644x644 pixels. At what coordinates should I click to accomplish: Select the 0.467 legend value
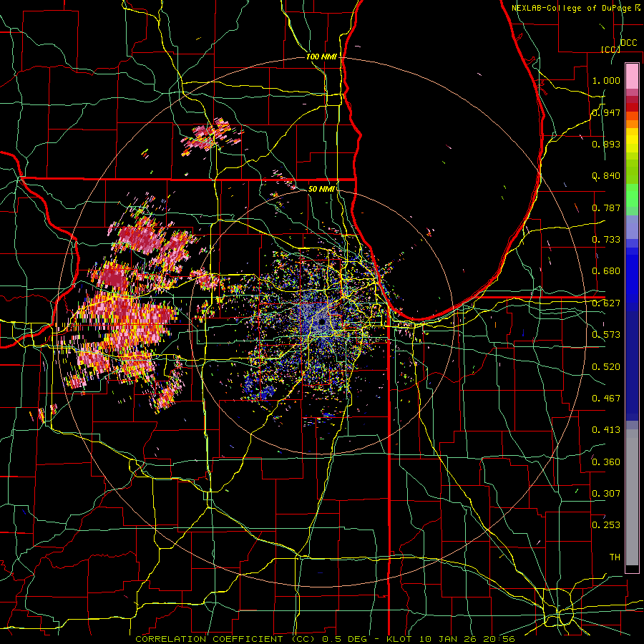point(606,399)
